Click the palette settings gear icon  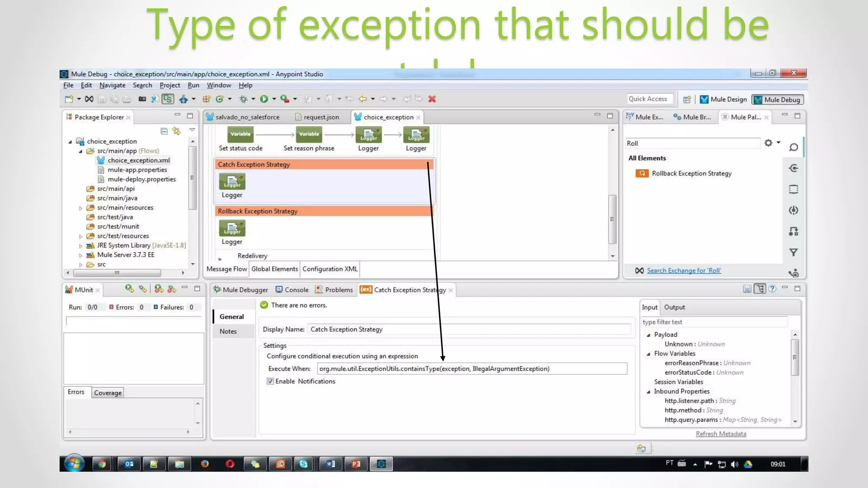[768, 143]
